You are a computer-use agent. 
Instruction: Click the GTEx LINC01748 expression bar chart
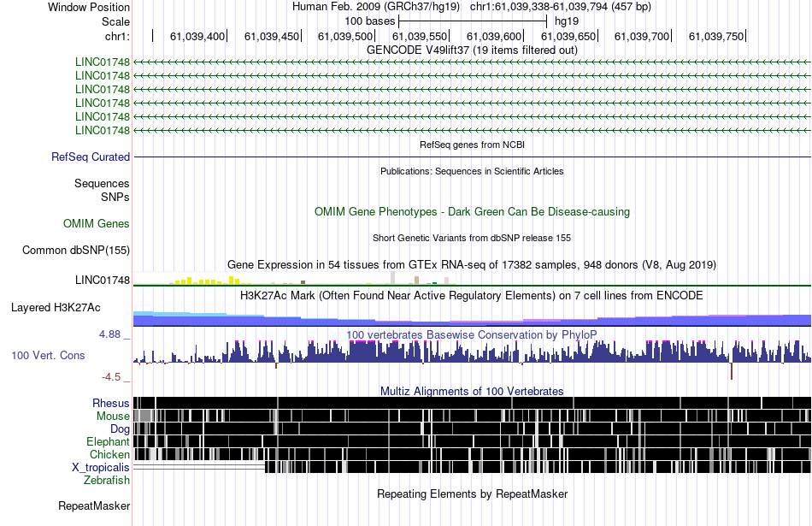pyautogui.click(x=295, y=279)
